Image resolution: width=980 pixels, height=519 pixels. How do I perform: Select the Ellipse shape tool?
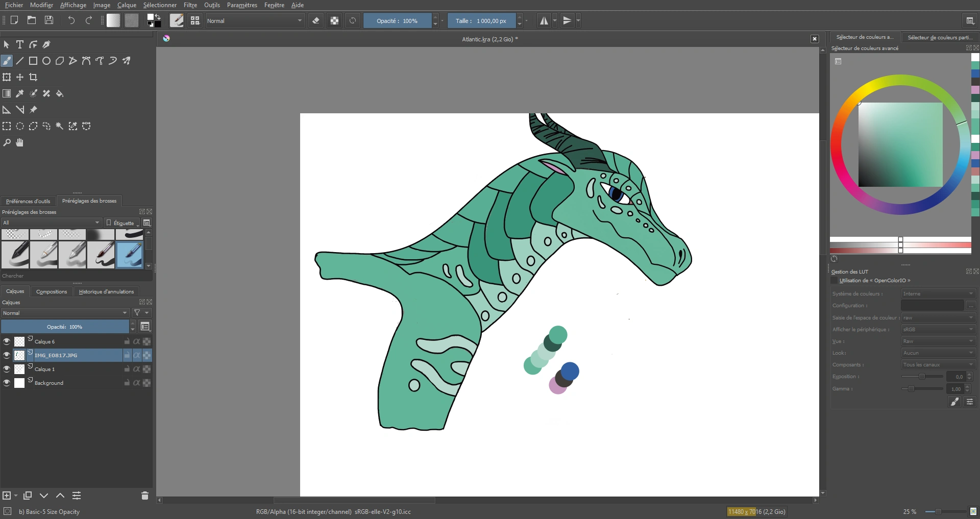click(x=46, y=61)
